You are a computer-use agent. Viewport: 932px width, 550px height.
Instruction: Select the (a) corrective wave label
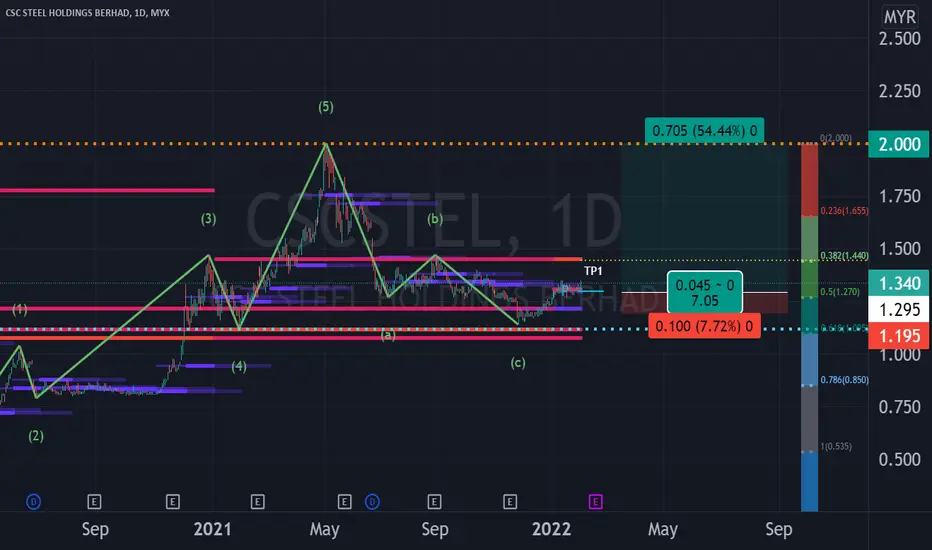[x=388, y=335]
